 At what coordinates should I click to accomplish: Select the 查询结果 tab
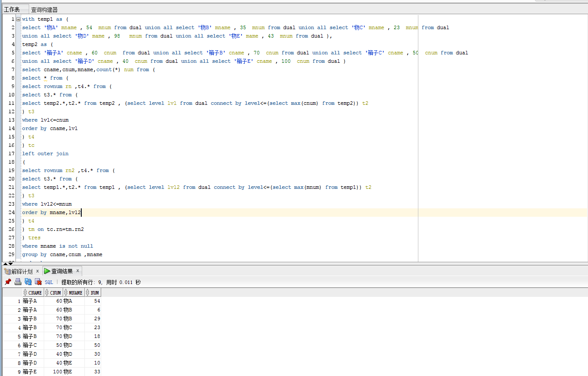[61, 271]
